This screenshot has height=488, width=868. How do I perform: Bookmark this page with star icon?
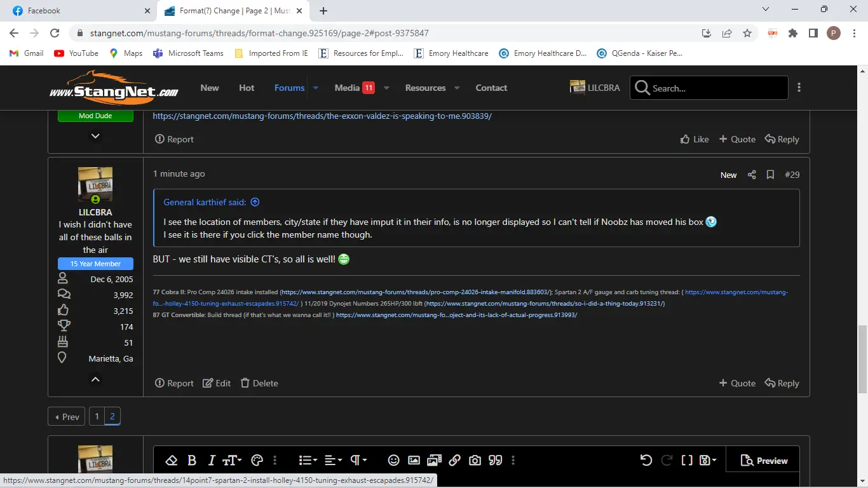tap(747, 33)
